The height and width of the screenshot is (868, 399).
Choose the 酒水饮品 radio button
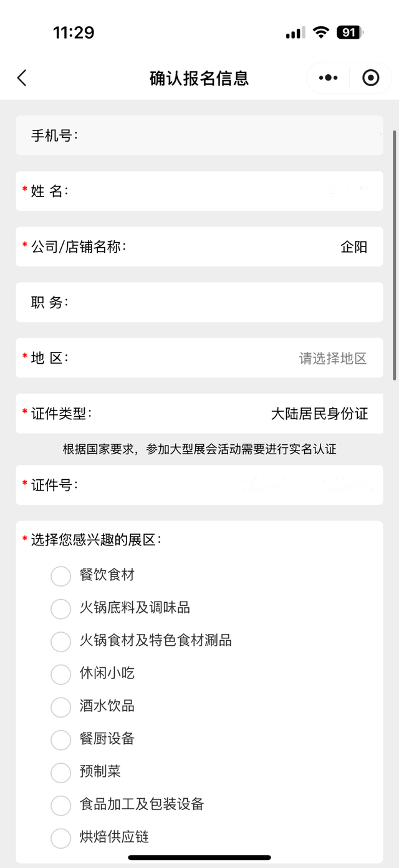coord(61,707)
